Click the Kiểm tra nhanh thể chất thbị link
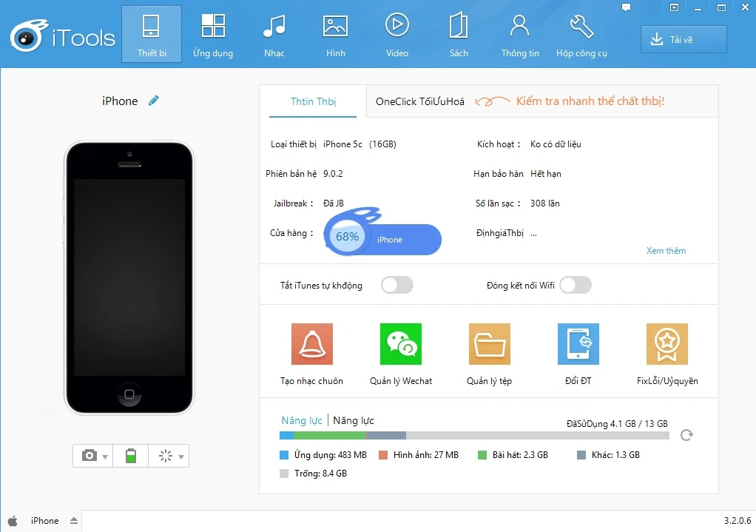The image size is (756, 532). point(590,101)
